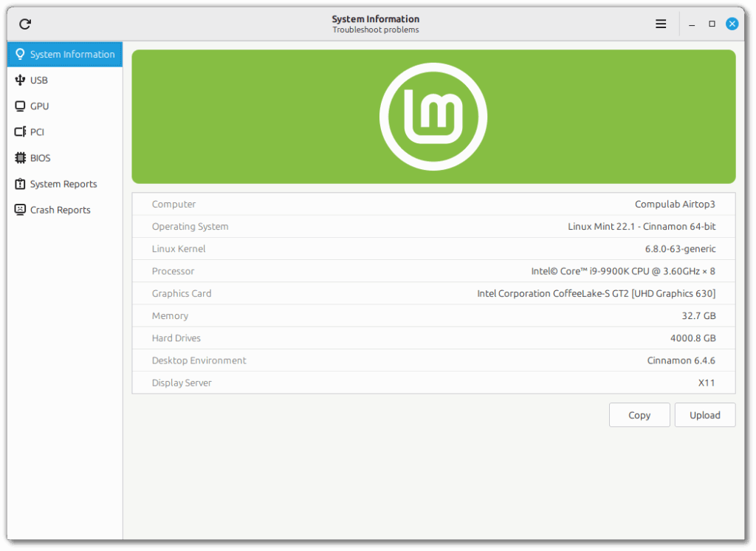
Task: Select the Memory row
Action: coord(433,315)
